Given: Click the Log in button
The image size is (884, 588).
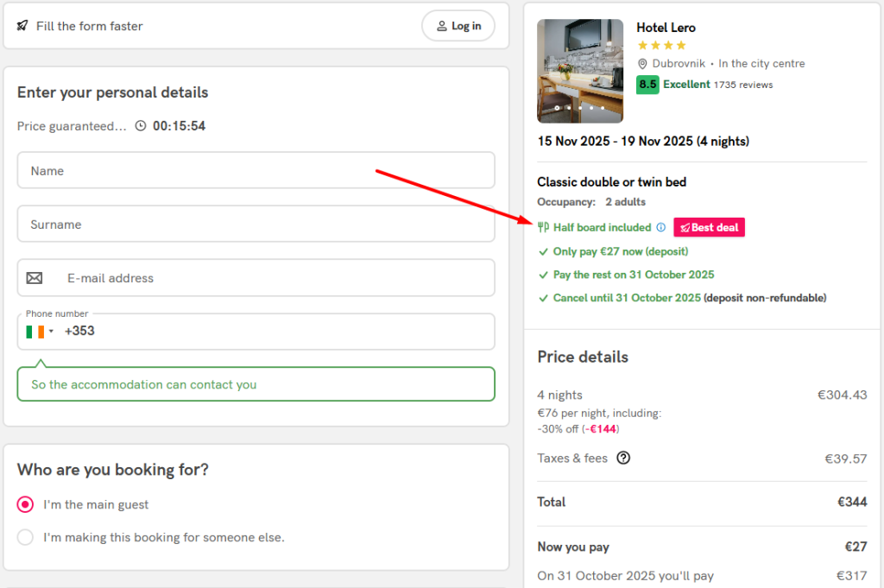Looking at the screenshot, I should [458, 26].
